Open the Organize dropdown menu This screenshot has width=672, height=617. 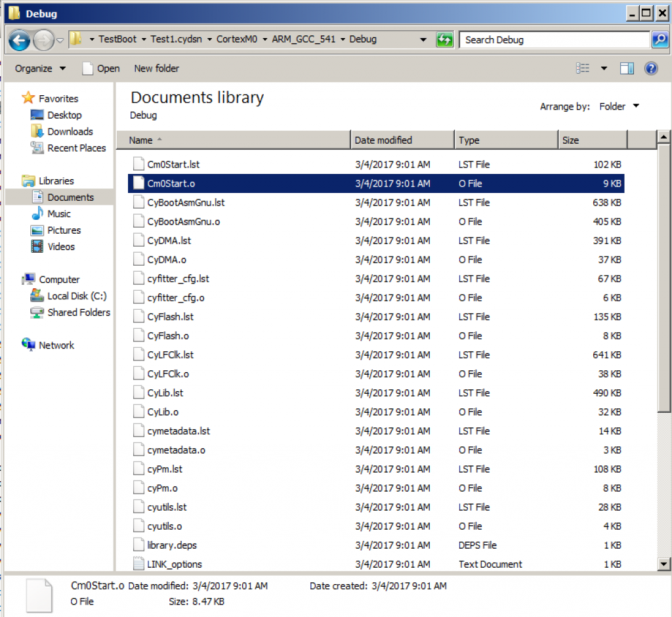pos(40,68)
